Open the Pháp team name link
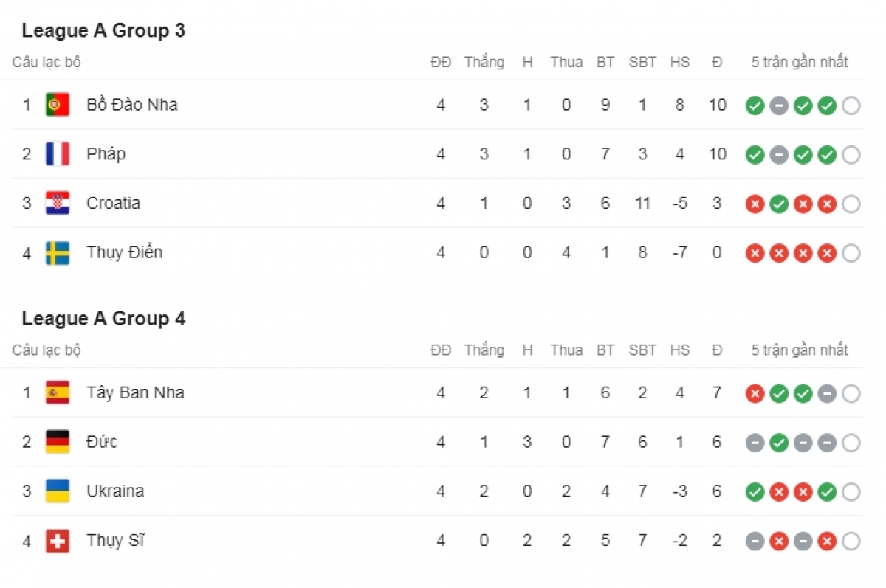This screenshot has height=588, width=886. pos(106,154)
